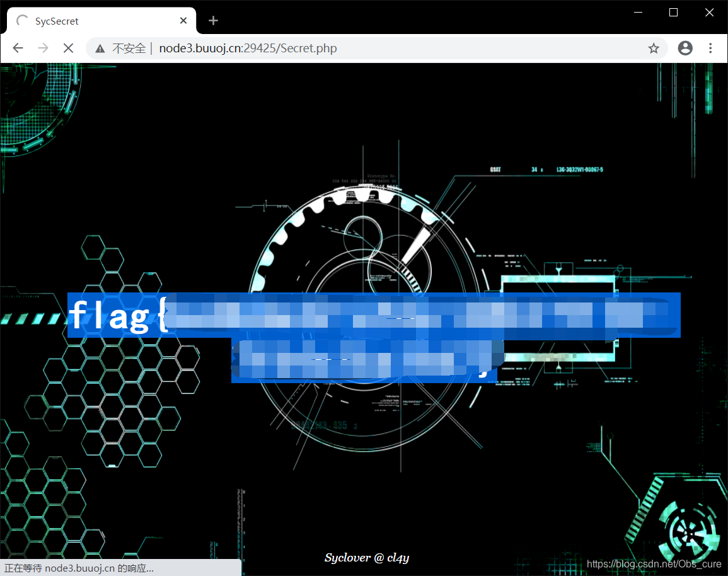Image resolution: width=728 pixels, height=576 pixels.
Task: Close the SycSecret tab
Action: click(183, 21)
